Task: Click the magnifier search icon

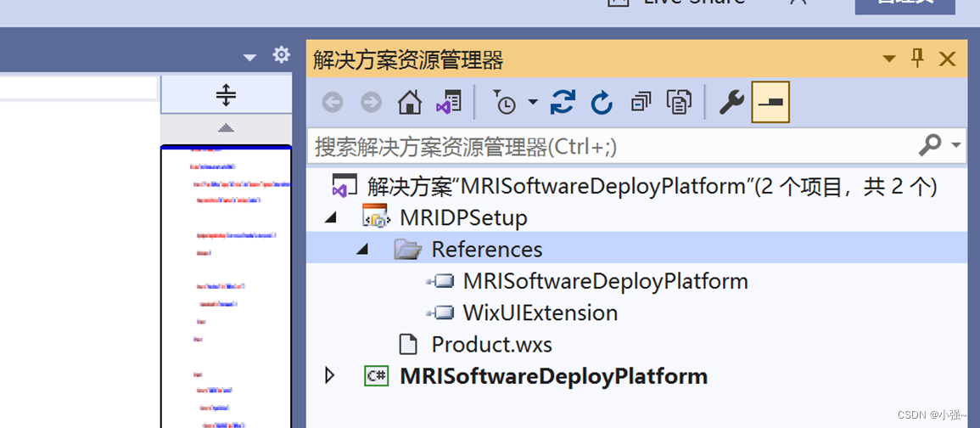Action: pyautogui.click(x=930, y=146)
